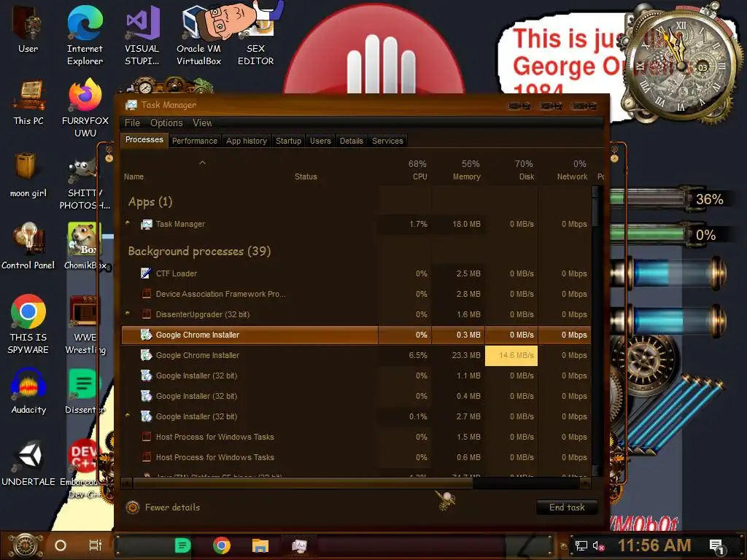This screenshot has height=560, width=747.
Task: Sort by the Name column header
Action: pos(134,176)
